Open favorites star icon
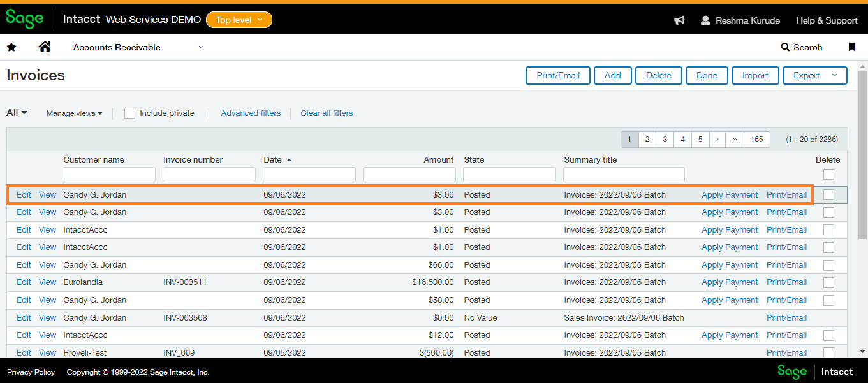 [x=11, y=47]
